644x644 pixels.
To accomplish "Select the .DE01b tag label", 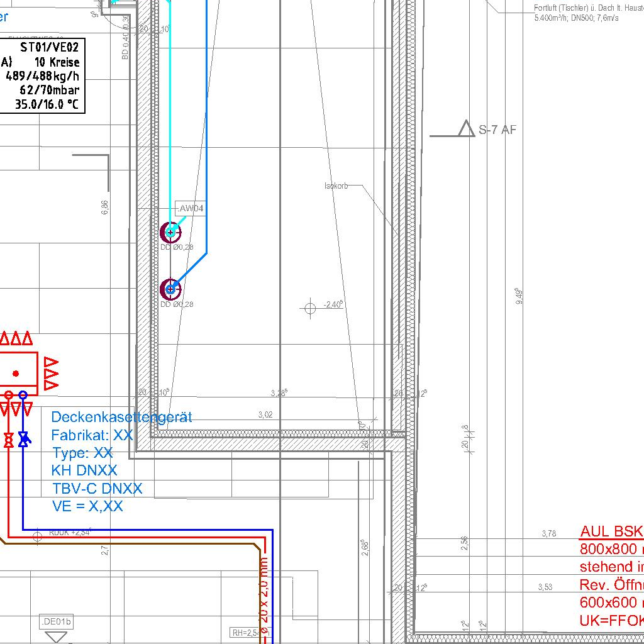I will (57, 622).
